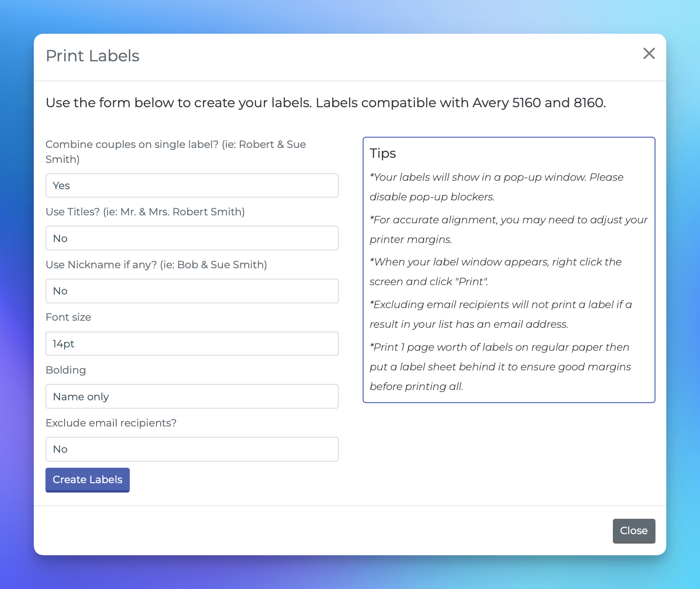Viewport: 700px width, 589px height.
Task: Click the tip about adjusting printer margins
Action: tap(509, 229)
